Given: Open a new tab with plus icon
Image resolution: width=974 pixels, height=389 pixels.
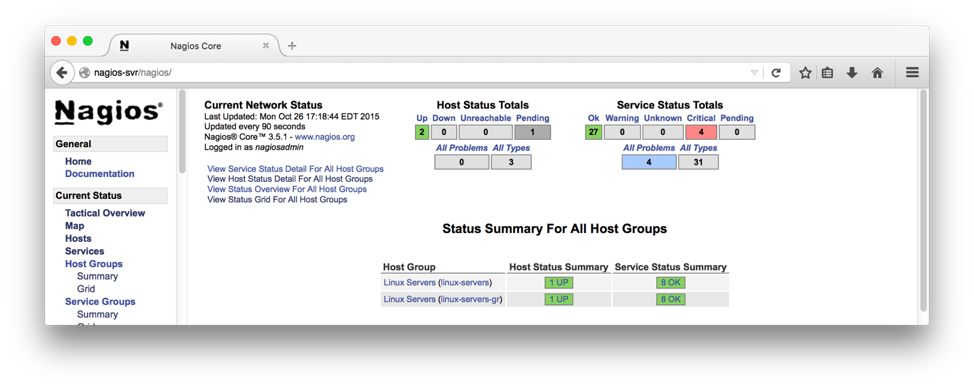Looking at the screenshot, I should coord(292,45).
